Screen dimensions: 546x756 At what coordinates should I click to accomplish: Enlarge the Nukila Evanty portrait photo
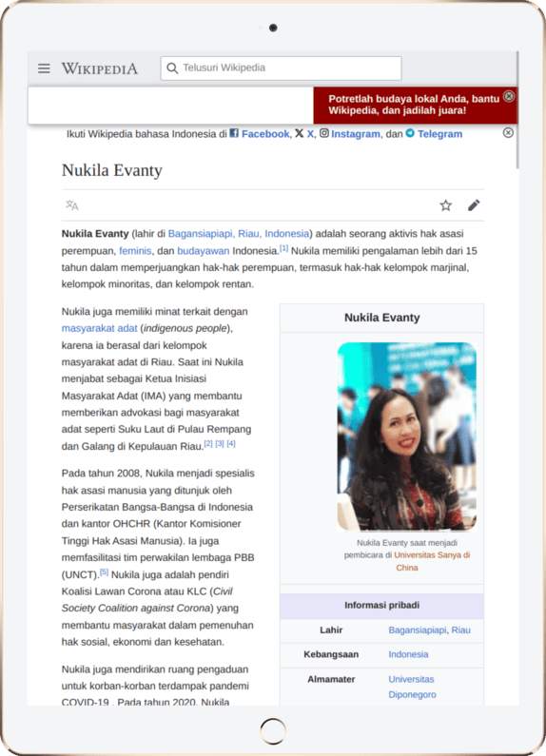point(406,436)
